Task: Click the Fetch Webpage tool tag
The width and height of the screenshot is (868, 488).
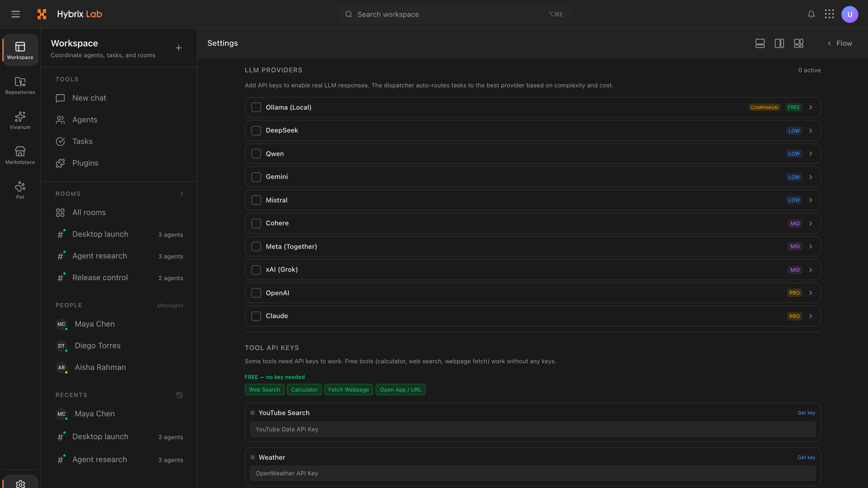Action: [x=348, y=390]
